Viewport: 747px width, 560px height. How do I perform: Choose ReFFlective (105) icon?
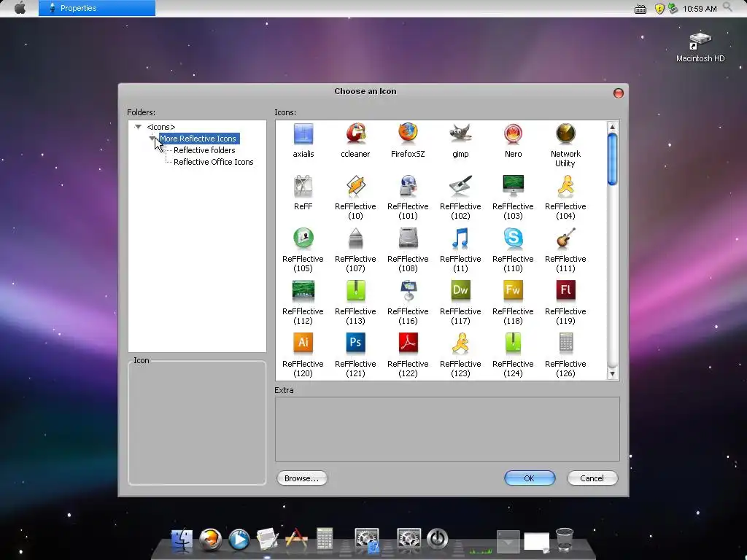click(303, 238)
